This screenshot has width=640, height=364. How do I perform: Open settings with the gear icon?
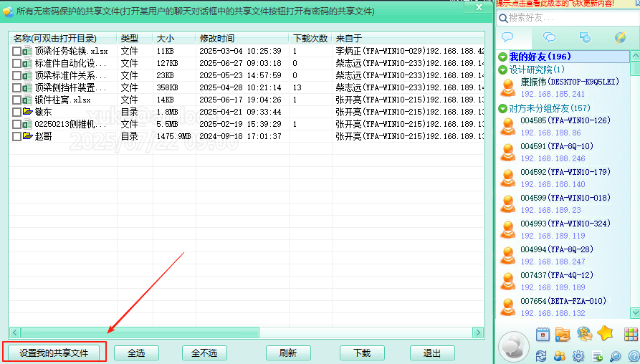coord(578,356)
